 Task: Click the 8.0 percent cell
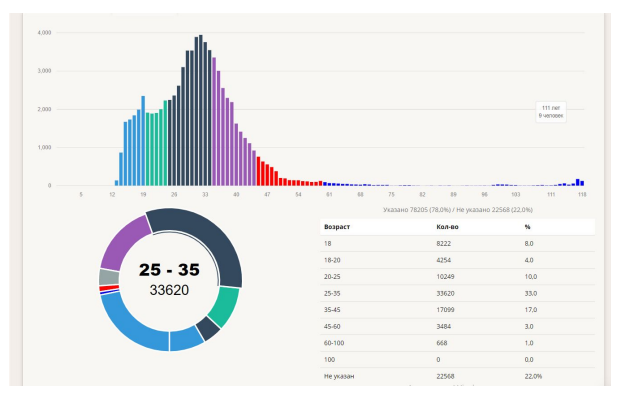coord(529,244)
